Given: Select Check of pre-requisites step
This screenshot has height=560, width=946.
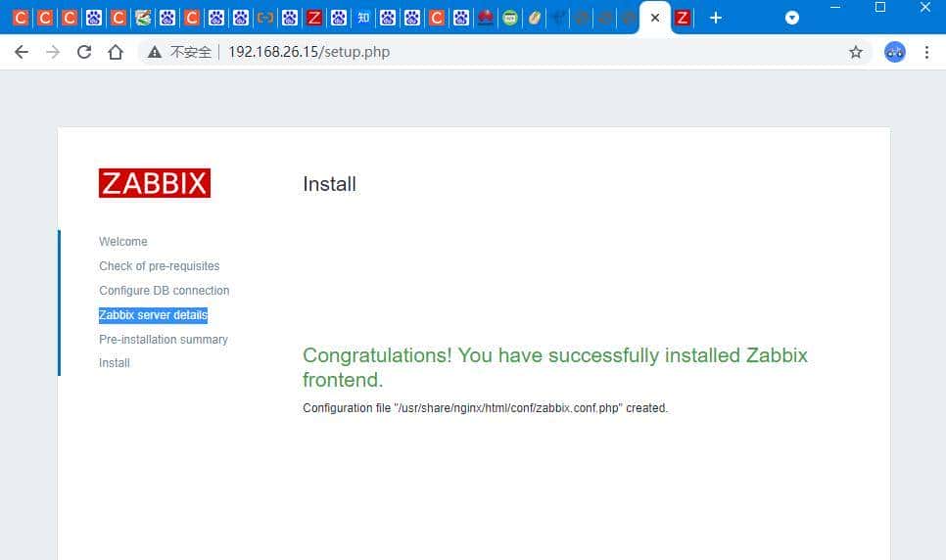Looking at the screenshot, I should (159, 266).
